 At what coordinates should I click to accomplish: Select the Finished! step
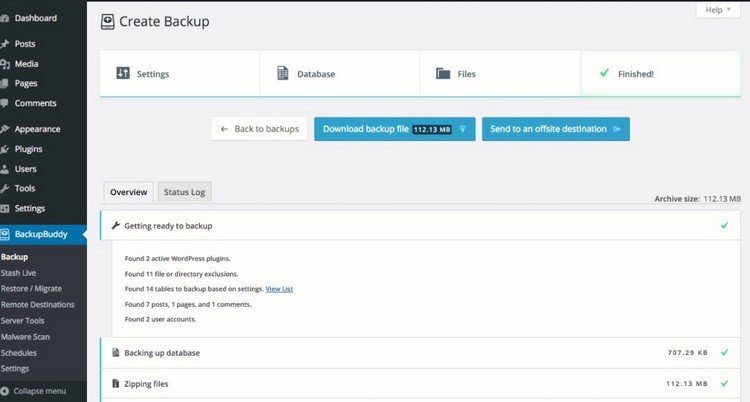coord(661,74)
